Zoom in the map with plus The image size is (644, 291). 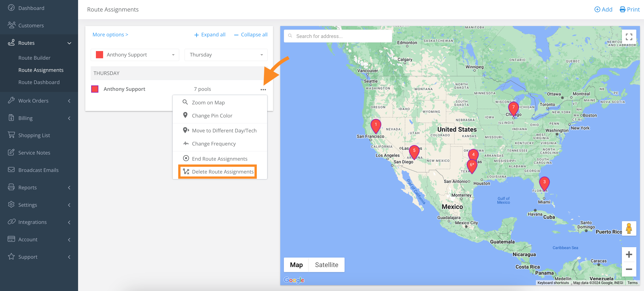[629, 254]
